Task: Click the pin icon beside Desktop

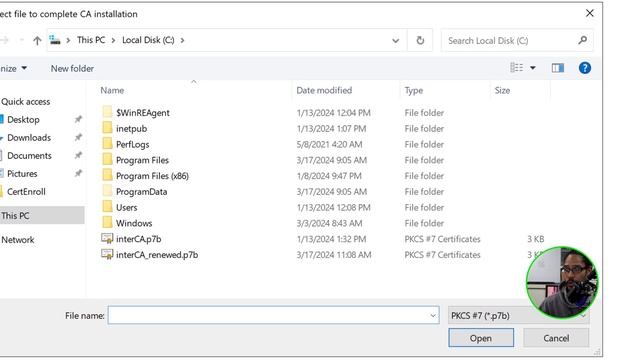Action: [78, 119]
